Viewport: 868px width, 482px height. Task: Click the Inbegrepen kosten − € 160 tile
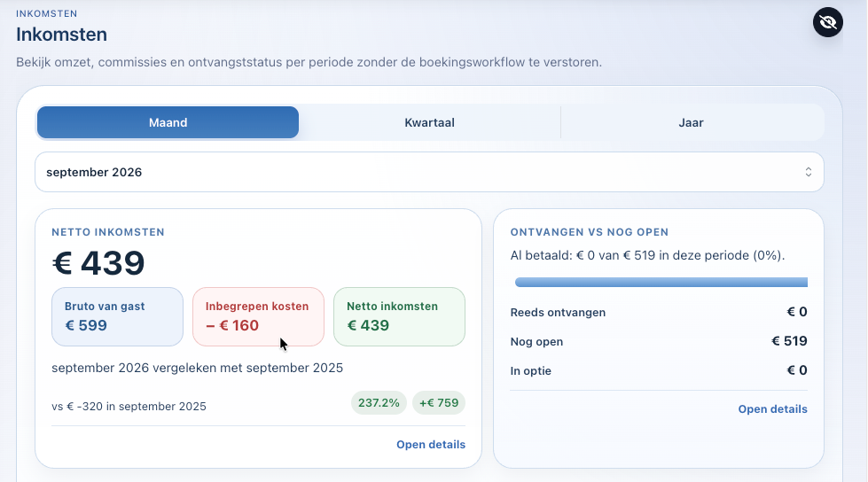tap(258, 316)
